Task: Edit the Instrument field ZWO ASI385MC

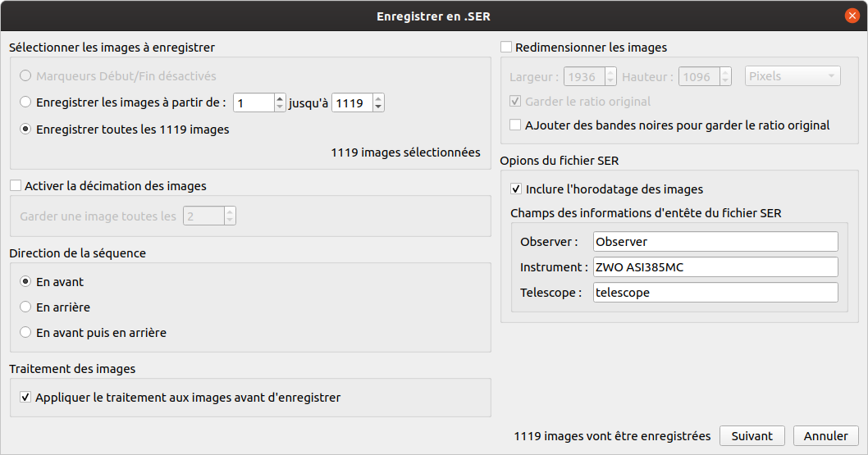Action: 715,267
